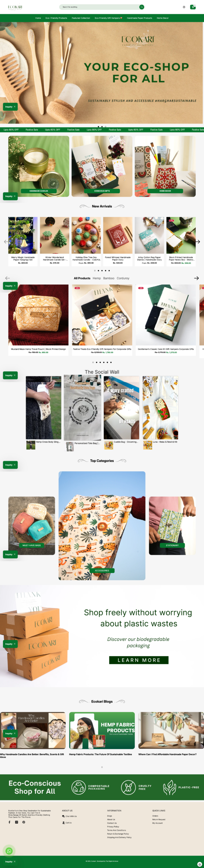Click the Facebook icon in footer
Viewport: 204px width, 868px height.
[x=9, y=822]
